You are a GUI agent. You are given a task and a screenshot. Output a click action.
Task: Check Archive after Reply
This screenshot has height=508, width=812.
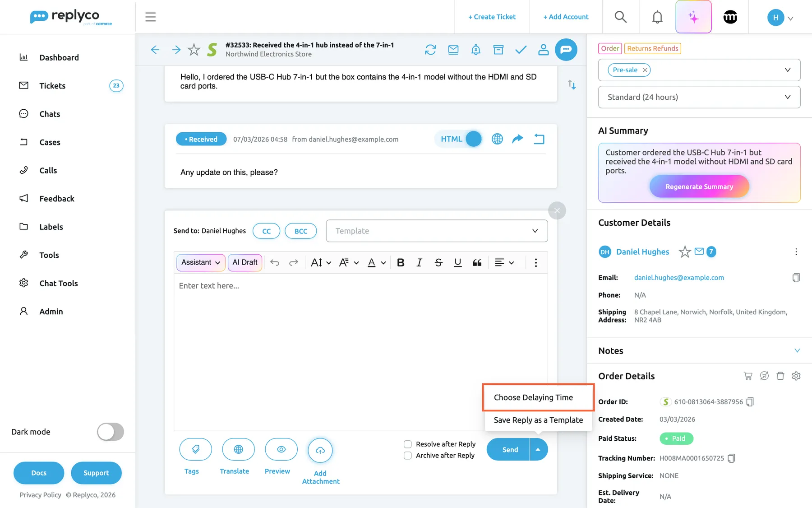pos(408,456)
